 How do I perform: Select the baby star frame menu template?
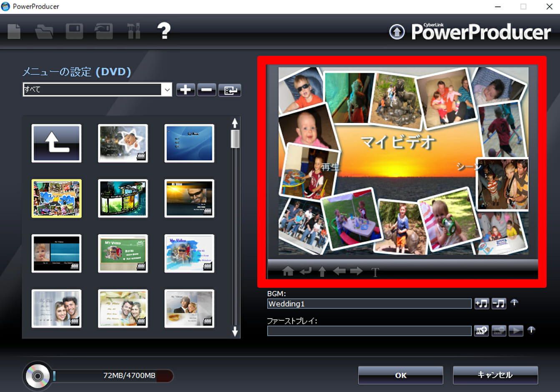[123, 143]
